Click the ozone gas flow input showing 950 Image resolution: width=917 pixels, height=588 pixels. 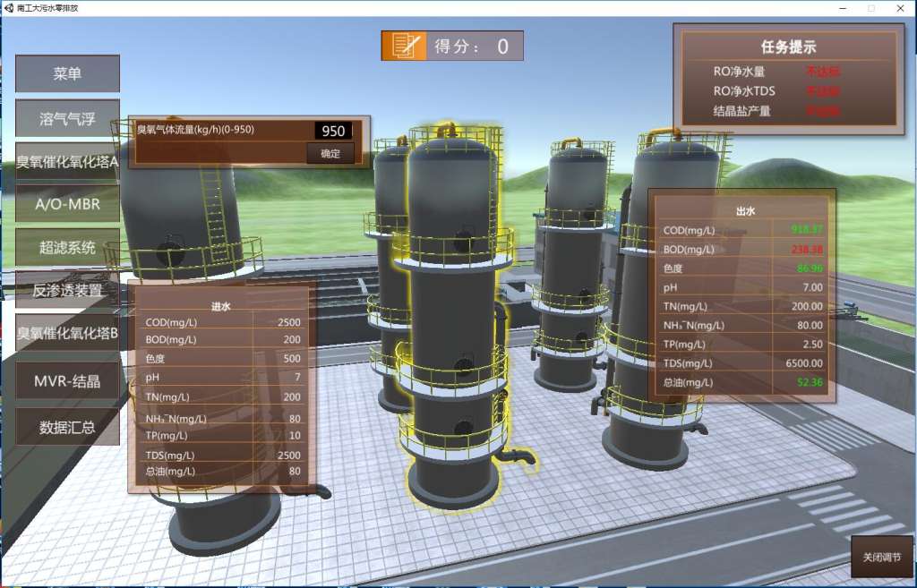point(333,131)
